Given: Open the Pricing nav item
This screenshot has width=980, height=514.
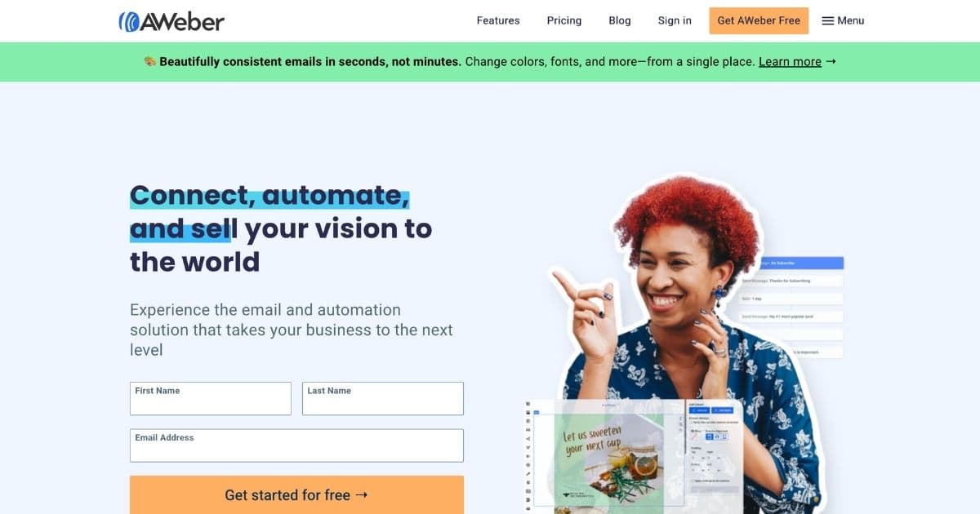Looking at the screenshot, I should click(x=564, y=20).
